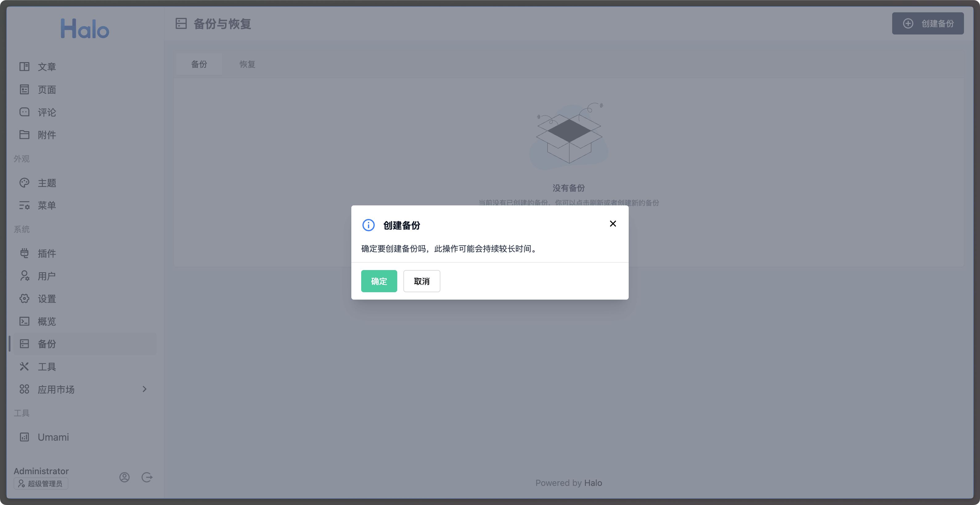
Task: Click the Halo link in footer
Action: coord(593,483)
